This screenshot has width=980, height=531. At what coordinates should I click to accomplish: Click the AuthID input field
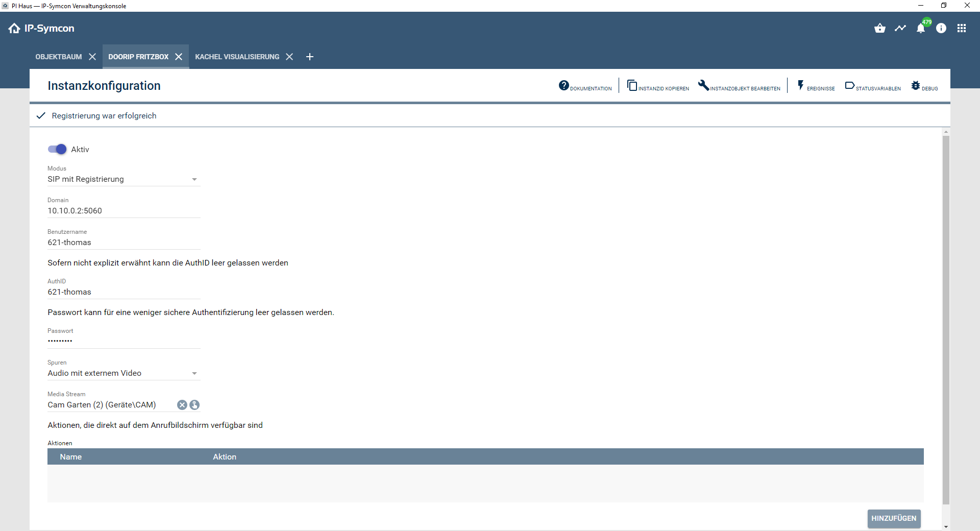tap(124, 292)
